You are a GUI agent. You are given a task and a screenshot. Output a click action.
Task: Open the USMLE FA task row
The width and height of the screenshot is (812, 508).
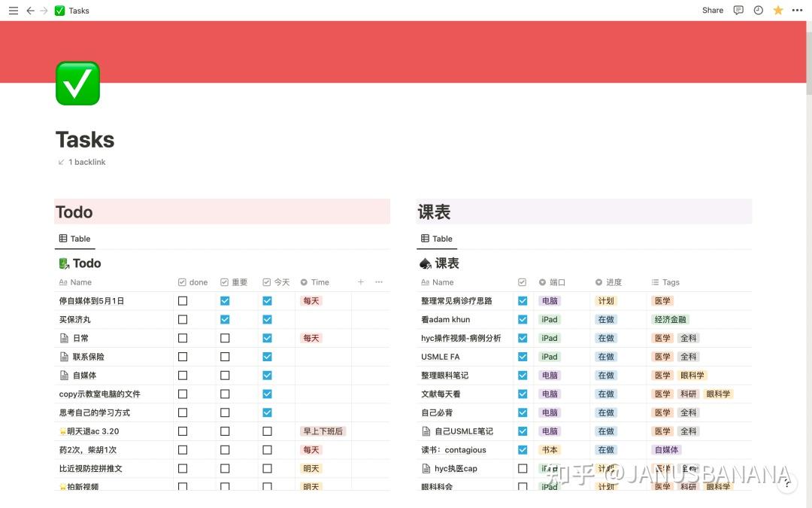click(x=441, y=356)
